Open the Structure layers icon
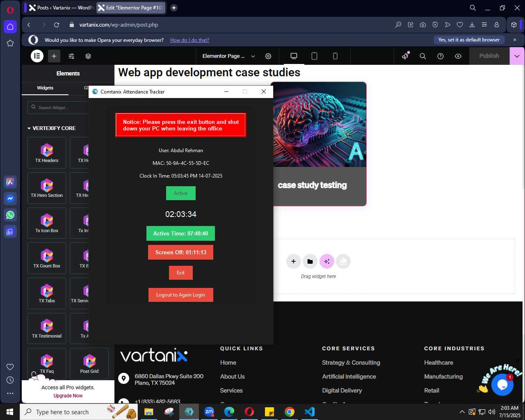This screenshot has width=525, height=420. click(x=88, y=56)
